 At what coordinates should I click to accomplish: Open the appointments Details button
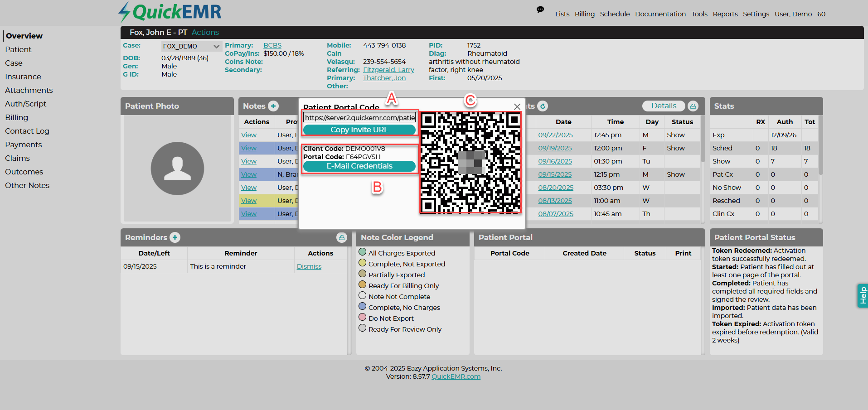pyautogui.click(x=664, y=106)
